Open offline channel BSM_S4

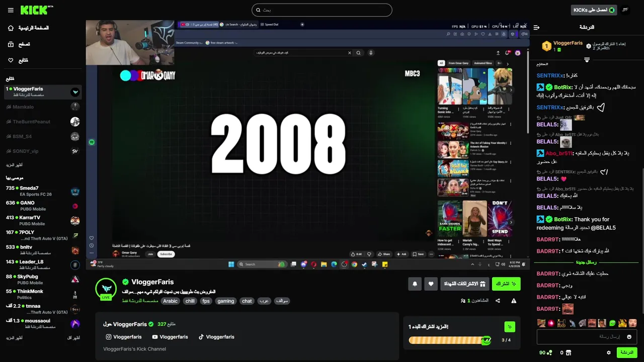click(42, 136)
